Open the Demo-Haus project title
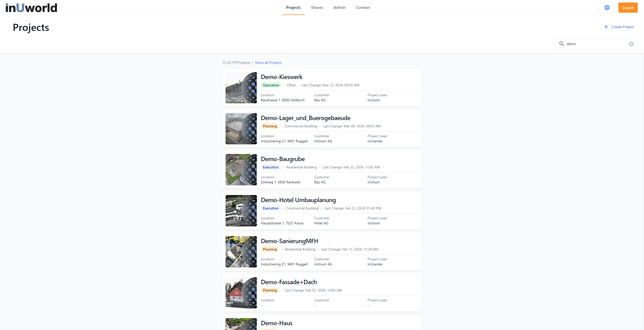Image resolution: width=644 pixels, height=330 pixels. tap(276, 323)
